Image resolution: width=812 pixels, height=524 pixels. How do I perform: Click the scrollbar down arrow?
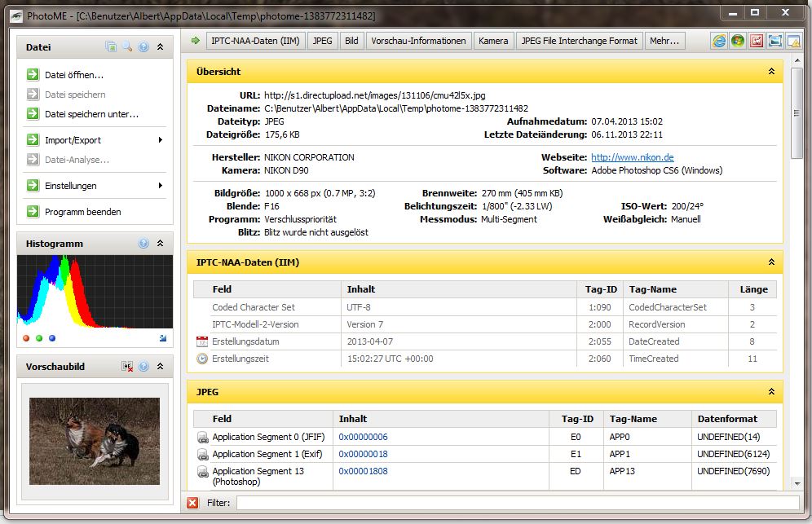797,483
